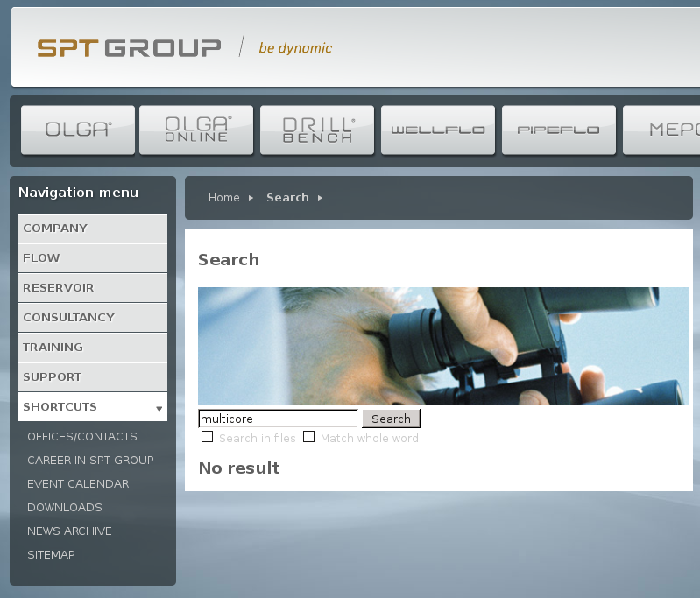Select the Drillbench product button

pos(317,130)
